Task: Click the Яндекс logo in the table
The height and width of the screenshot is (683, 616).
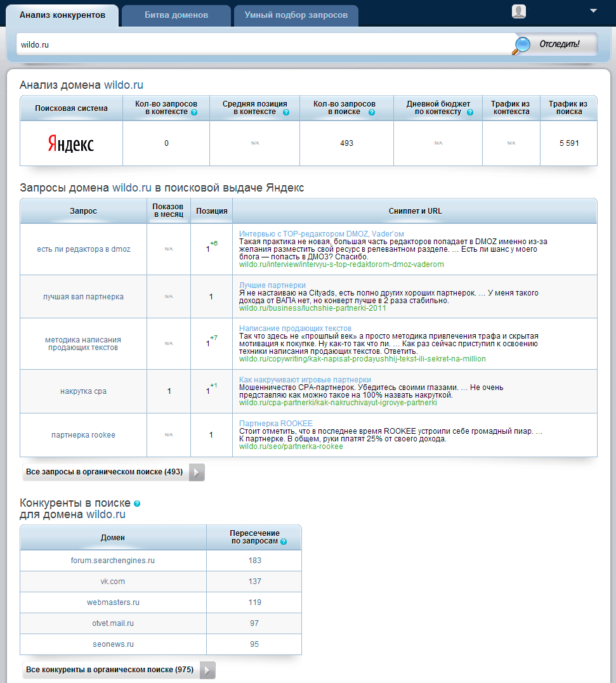Action: click(70, 143)
